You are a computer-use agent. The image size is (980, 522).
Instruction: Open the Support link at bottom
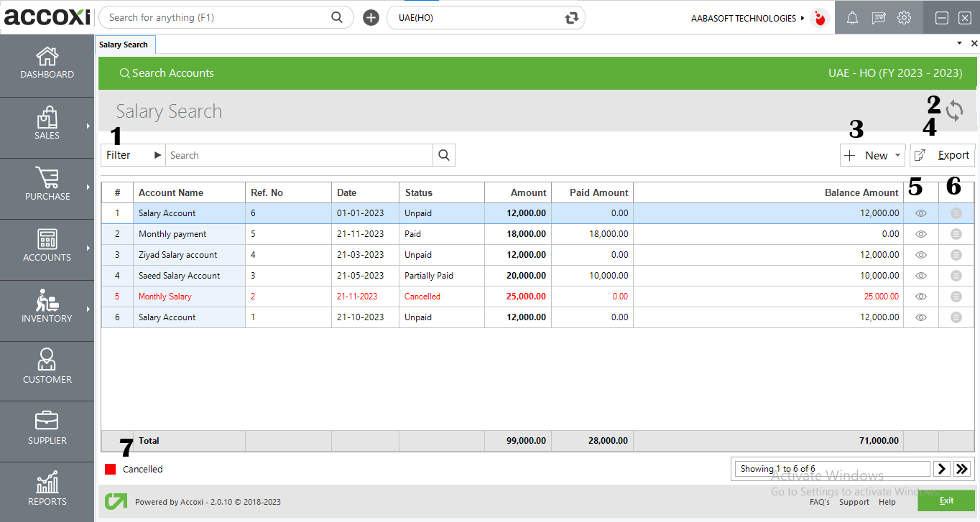coord(854,502)
